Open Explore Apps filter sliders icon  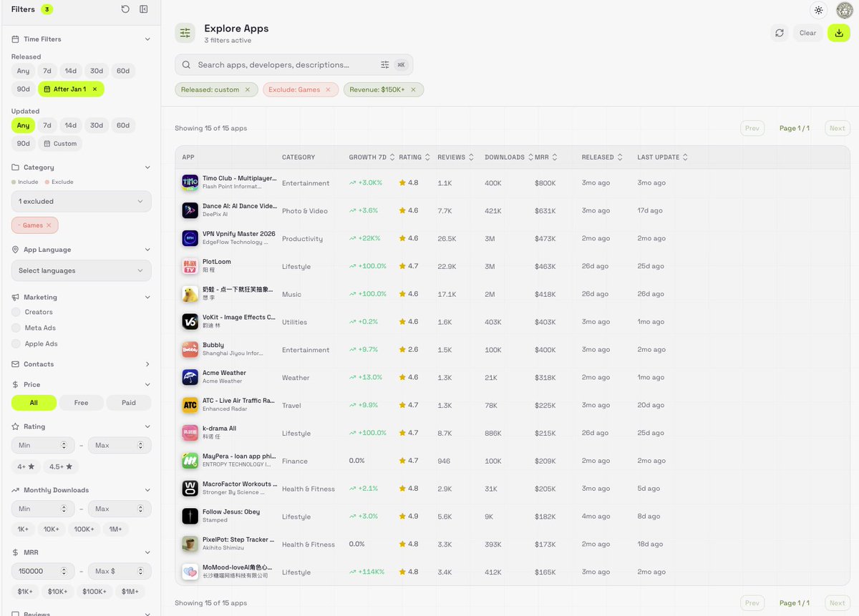point(185,33)
